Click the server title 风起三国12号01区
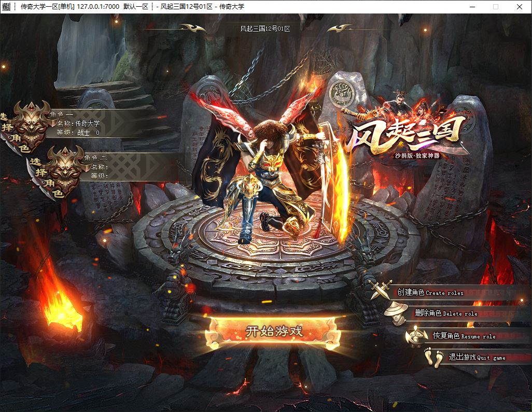 coord(265,29)
